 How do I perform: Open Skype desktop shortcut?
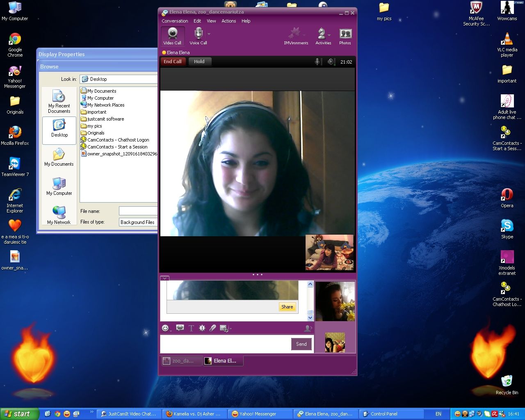(x=507, y=229)
